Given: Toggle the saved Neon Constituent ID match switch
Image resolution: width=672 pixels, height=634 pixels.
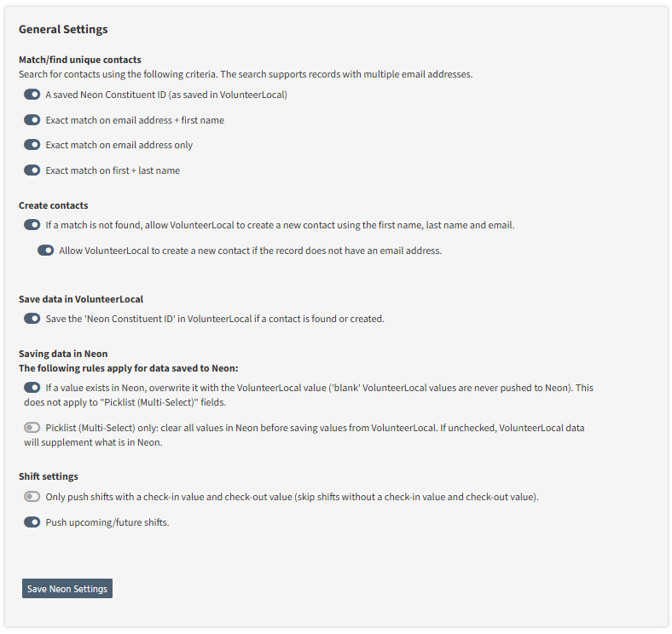Looking at the screenshot, I should [32, 95].
